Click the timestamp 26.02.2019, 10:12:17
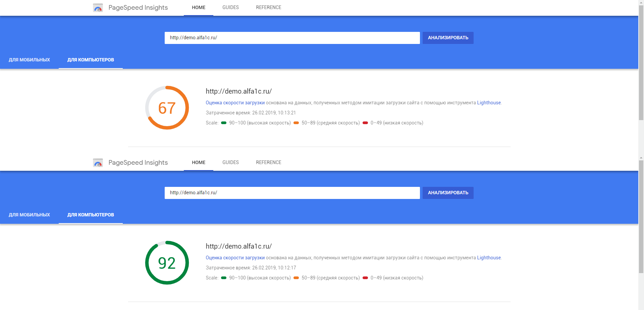 (x=274, y=268)
